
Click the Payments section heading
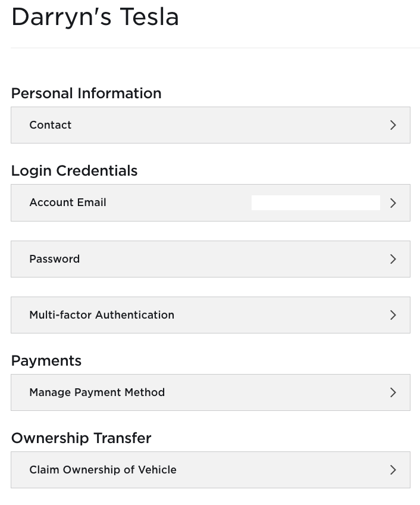46,361
